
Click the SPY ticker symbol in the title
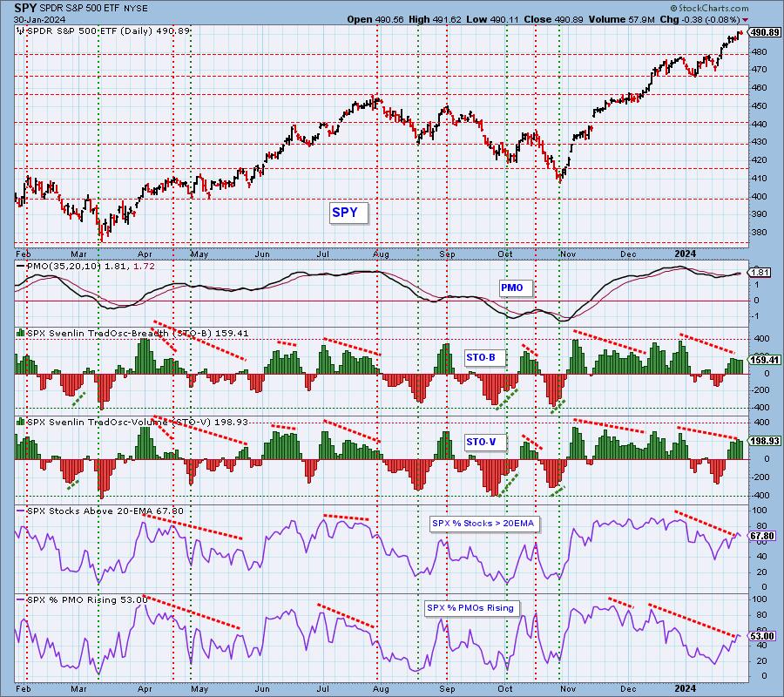24,9
